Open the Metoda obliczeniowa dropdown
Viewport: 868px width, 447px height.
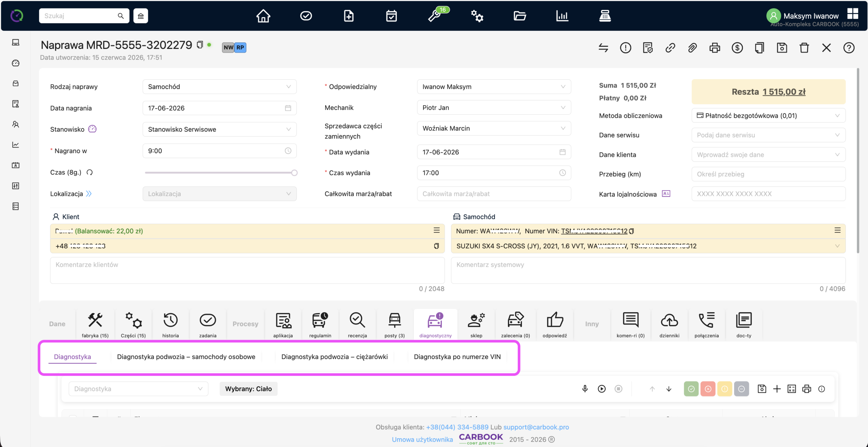[x=768, y=115]
